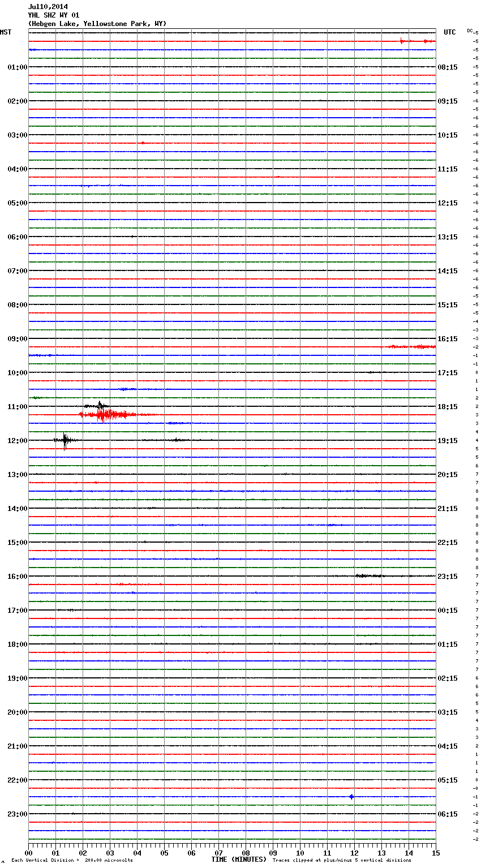Screen dimensions: 481x868
Task: Select the 23:00 MST time label
Action: pos(18,814)
